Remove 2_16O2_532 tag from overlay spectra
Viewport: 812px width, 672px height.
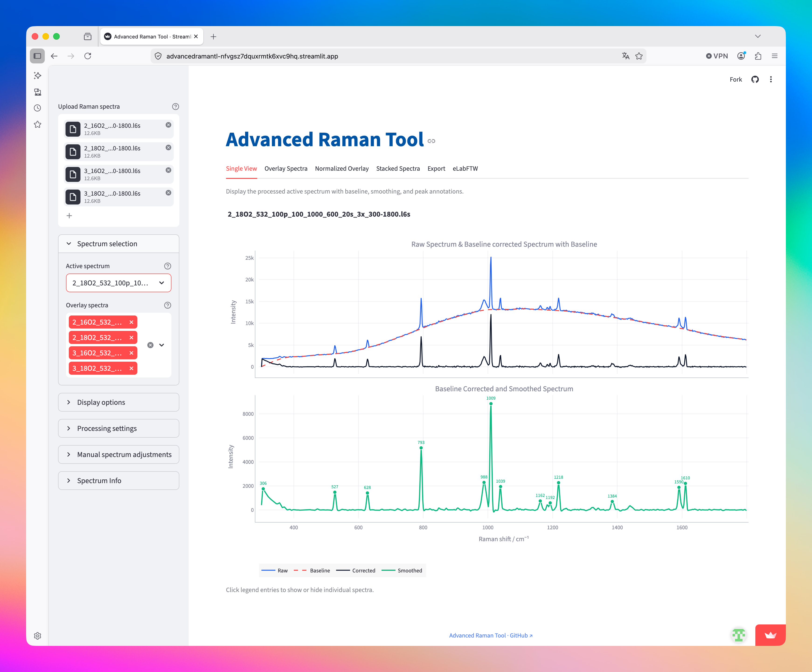tap(132, 322)
